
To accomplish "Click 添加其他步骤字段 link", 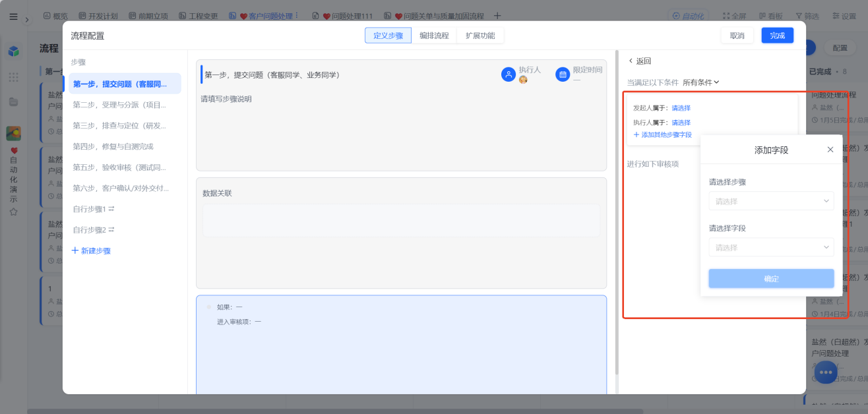I will [x=663, y=134].
